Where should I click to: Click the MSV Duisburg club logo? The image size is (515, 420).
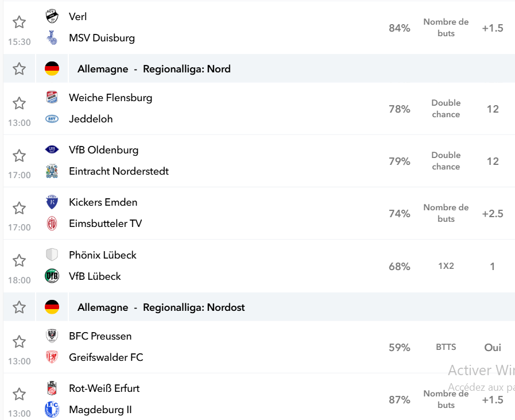pyautogui.click(x=52, y=38)
